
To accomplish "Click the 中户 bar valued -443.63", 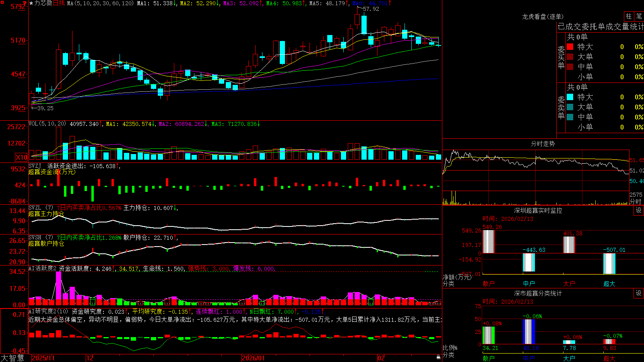I will click(529, 263).
